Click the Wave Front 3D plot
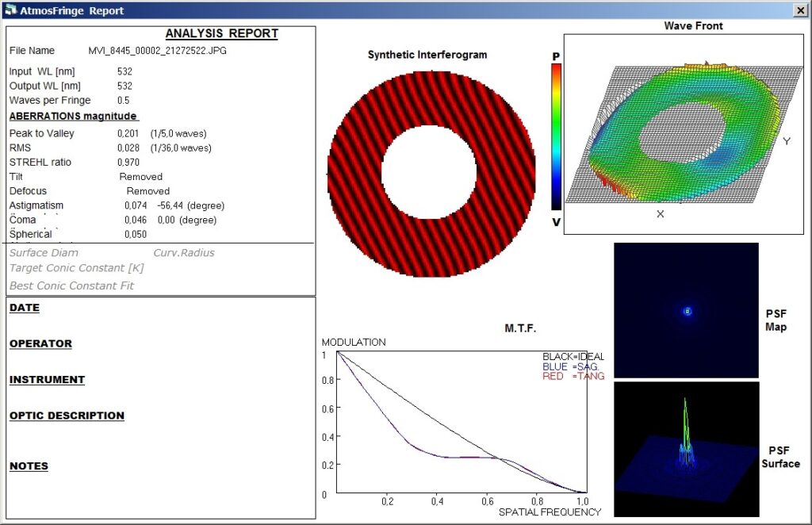 (x=687, y=134)
